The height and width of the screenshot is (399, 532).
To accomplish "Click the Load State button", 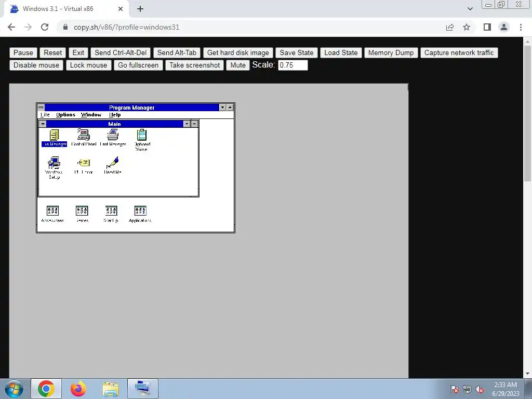I will [x=341, y=52].
